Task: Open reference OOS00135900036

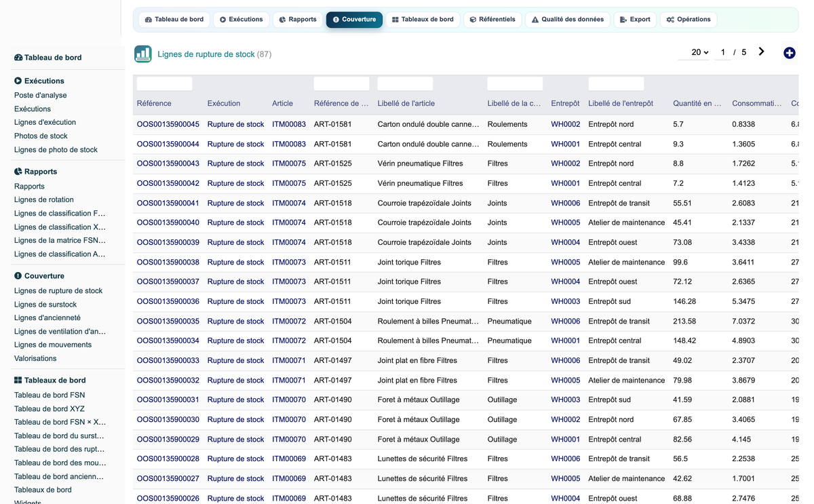Action: (168, 301)
